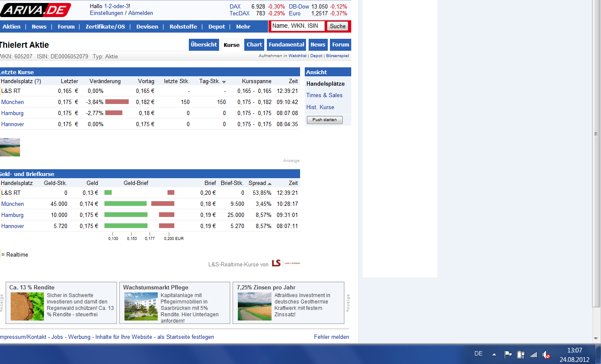The height and width of the screenshot is (364, 601).
Task: Open the Aktien navigation menu
Action: 12,26
